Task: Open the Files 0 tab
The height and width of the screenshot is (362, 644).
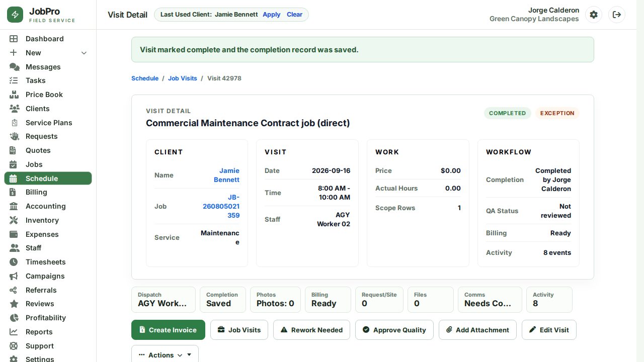Action: (x=431, y=300)
